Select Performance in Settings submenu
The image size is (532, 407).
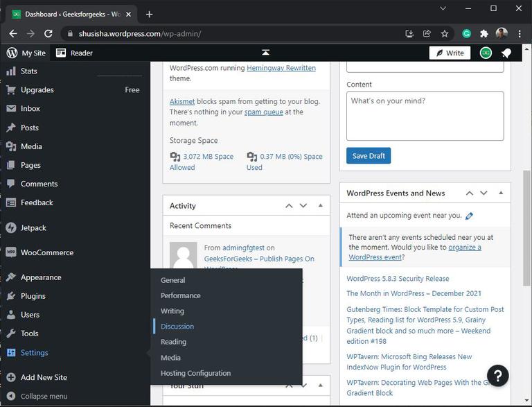(x=181, y=295)
